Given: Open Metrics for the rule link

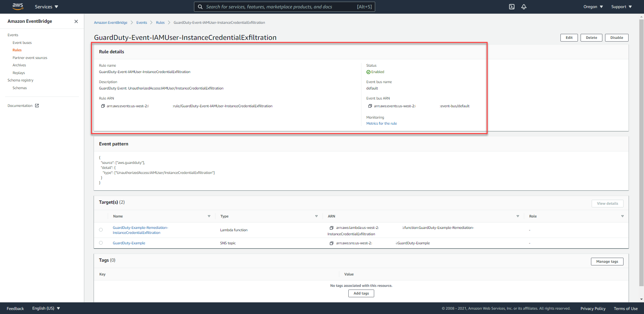Looking at the screenshot, I should click(382, 124).
